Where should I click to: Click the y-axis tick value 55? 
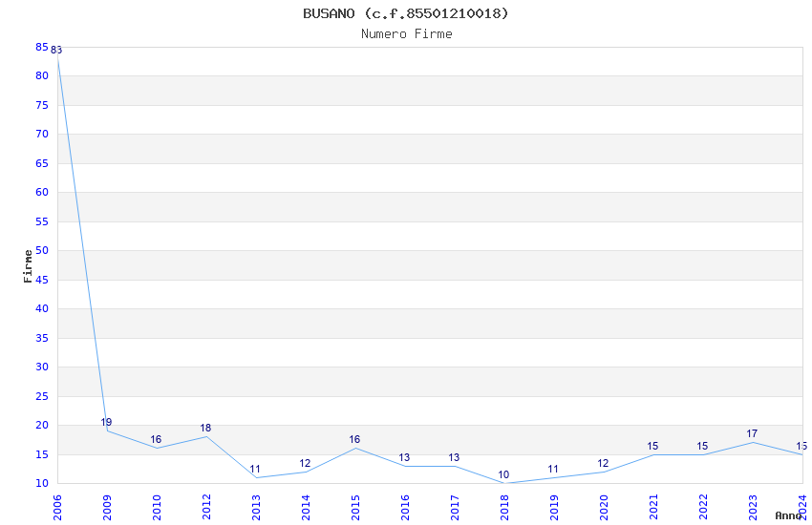click(42, 221)
